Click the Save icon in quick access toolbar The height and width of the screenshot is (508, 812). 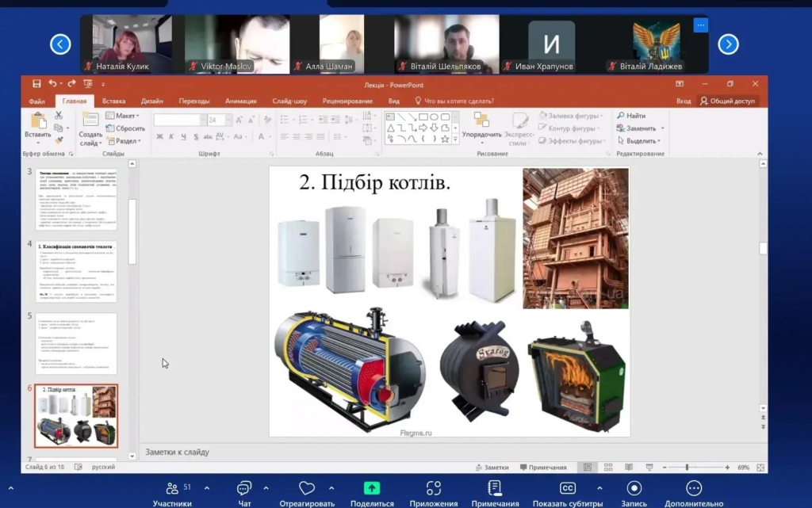(36, 84)
